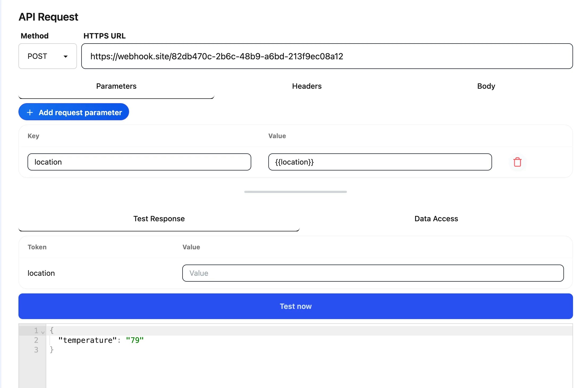Click the HTTPS URL input field
Image resolution: width=588 pixels, height=388 pixels.
(327, 56)
